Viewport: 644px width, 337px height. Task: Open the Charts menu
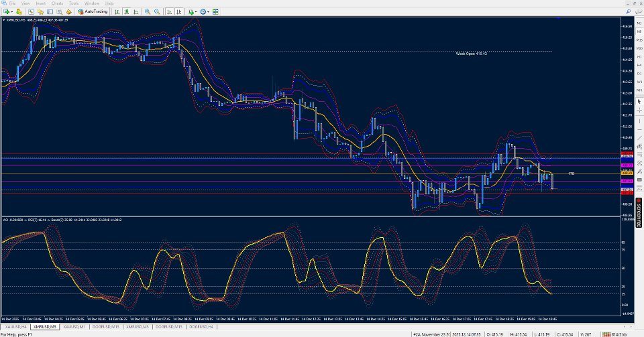[x=57, y=3]
